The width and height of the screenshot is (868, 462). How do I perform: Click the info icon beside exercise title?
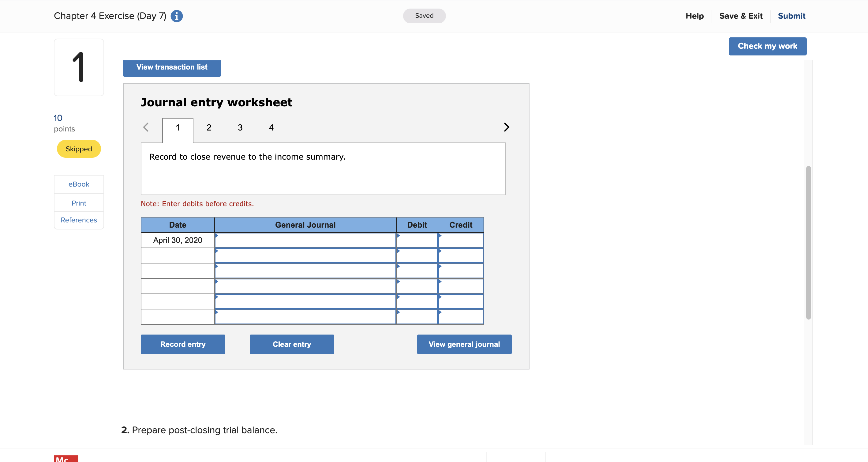coord(177,16)
